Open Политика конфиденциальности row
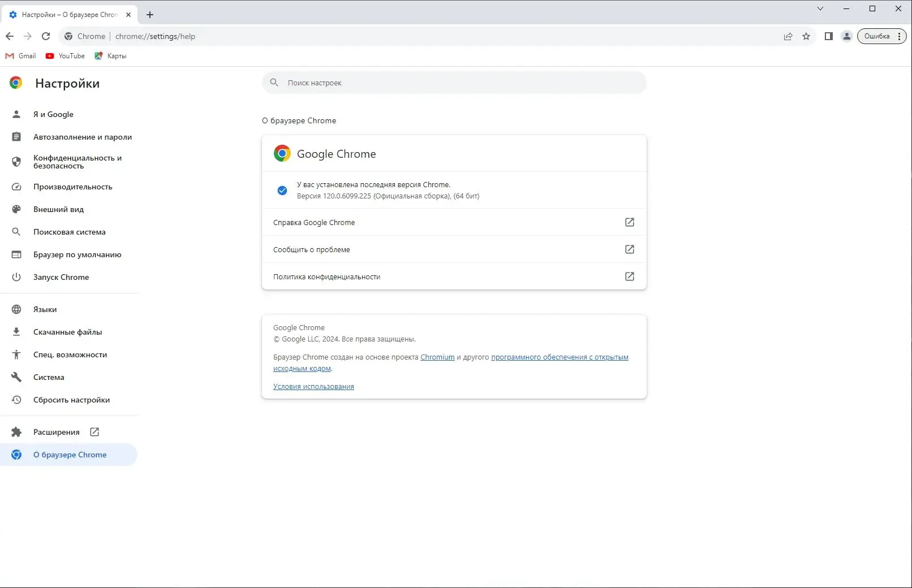 pos(454,276)
